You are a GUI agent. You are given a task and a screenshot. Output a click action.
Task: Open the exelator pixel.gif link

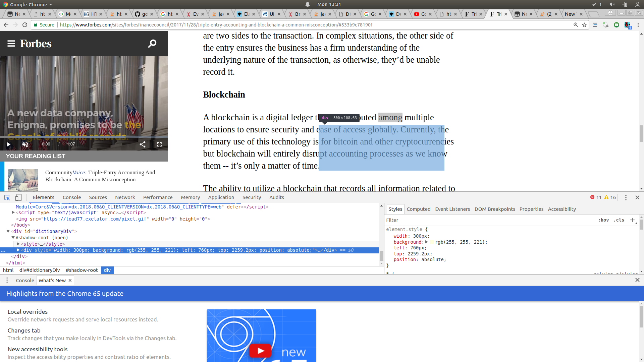point(95,219)
